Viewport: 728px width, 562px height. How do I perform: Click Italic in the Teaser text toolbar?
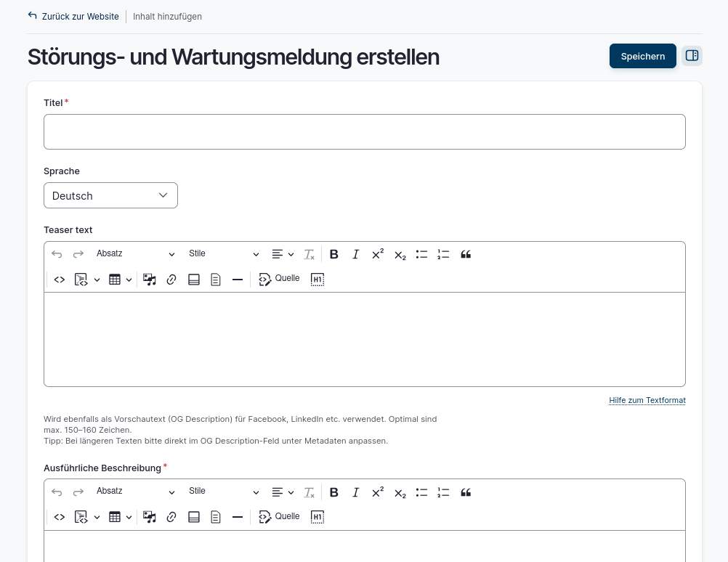click(x=355, y=254)
